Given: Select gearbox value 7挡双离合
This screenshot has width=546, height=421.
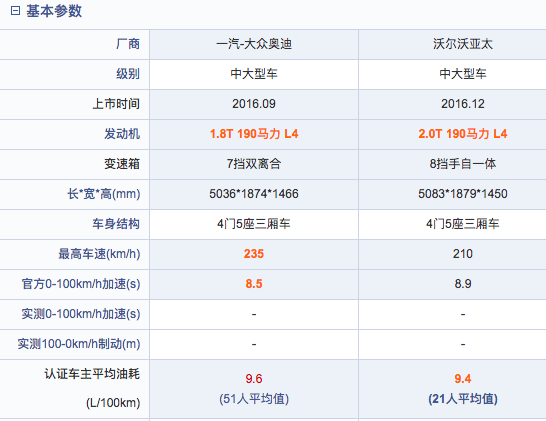Looking at the screenshot, I should 254,164.
